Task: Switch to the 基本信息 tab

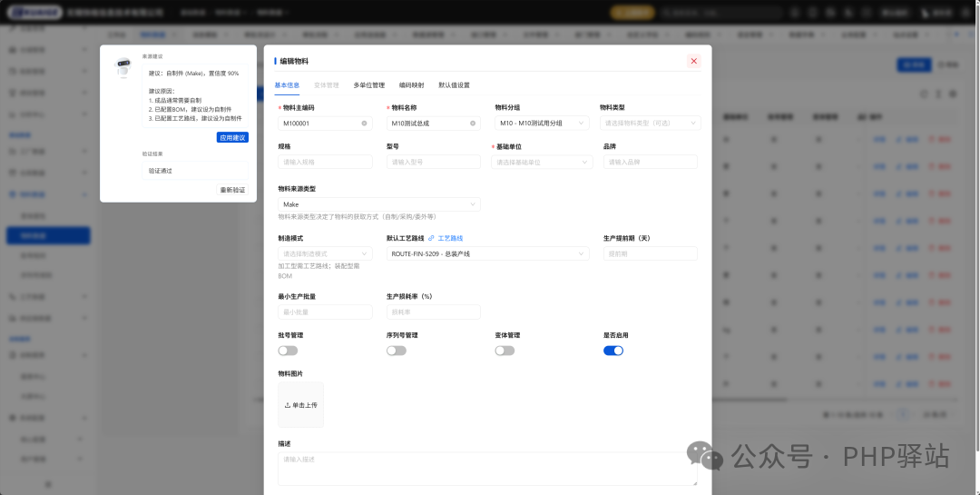Action: 287,85
